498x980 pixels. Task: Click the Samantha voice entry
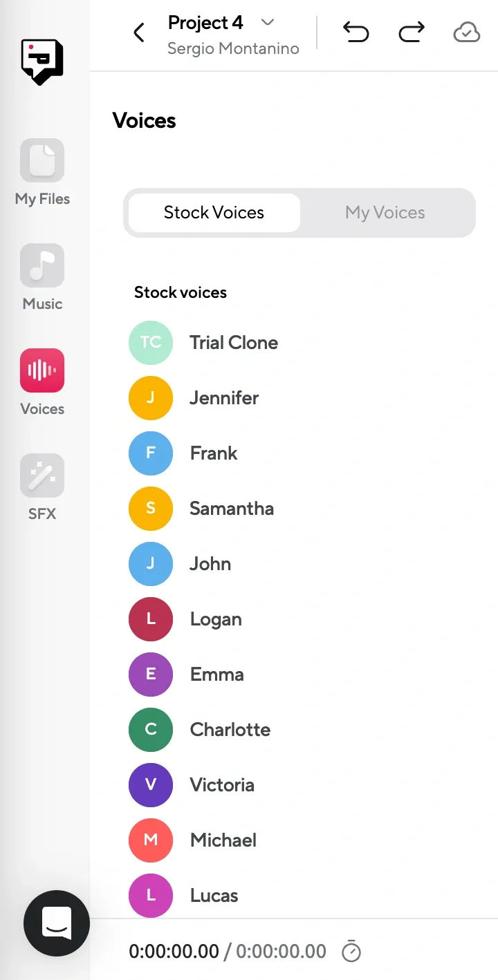point(232,509)
